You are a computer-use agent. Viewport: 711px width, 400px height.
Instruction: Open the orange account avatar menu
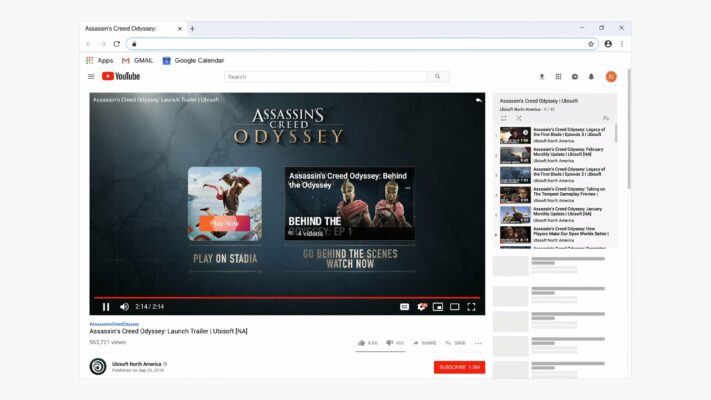point(611,77)
